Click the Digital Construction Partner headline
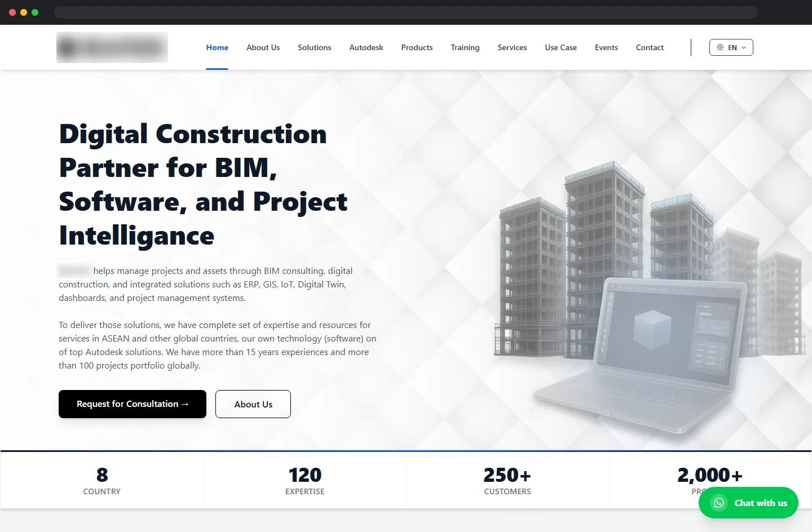The image size is (812, 532). (203, 185)
